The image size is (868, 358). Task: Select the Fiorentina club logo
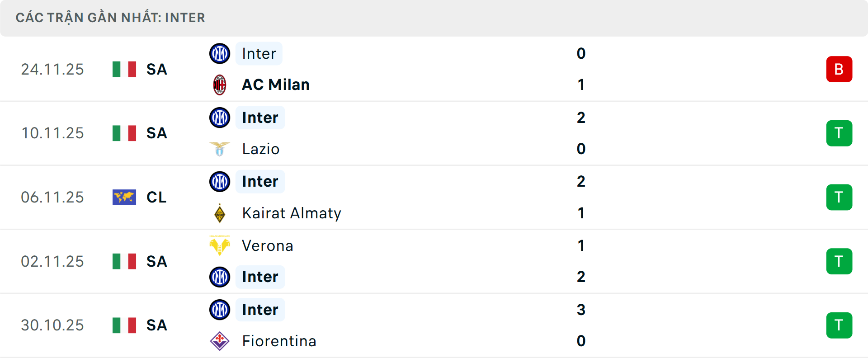point(220,341)
